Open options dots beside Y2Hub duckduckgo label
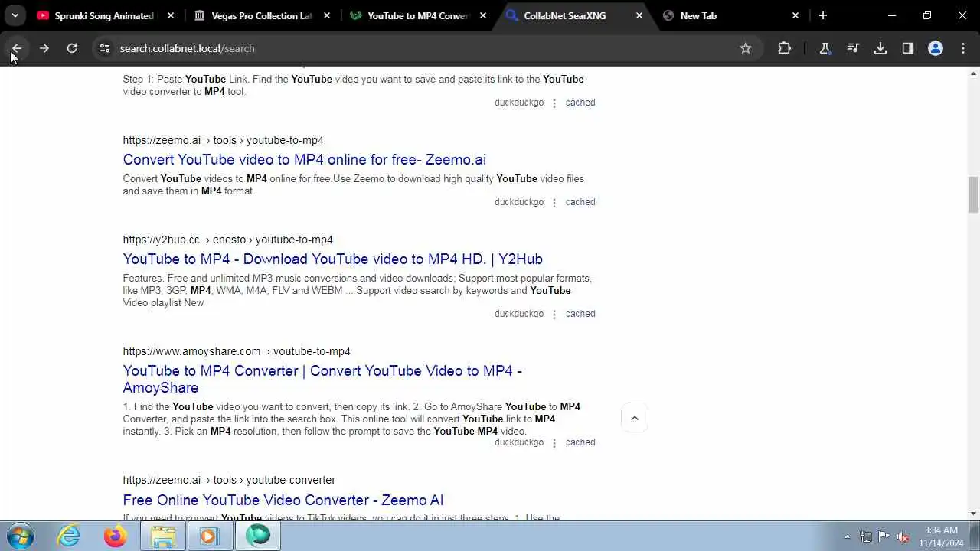Viewport: 980px width, 551px height. (x=554, y=315)
